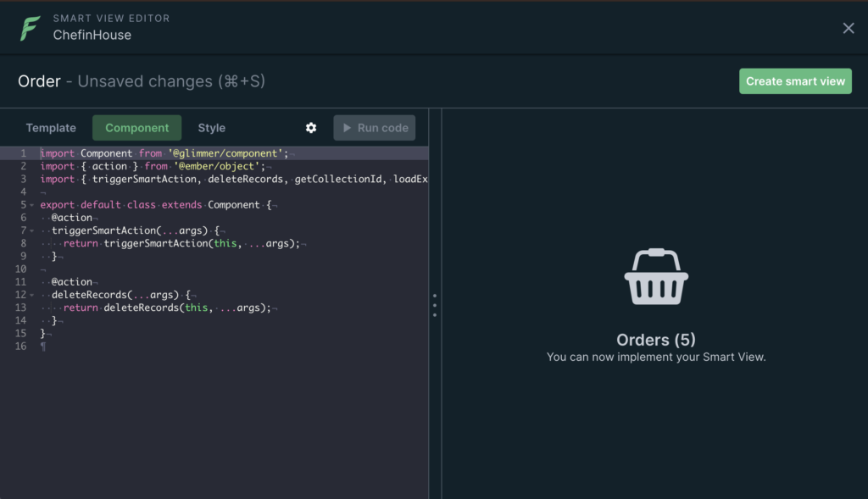Viewport: 868px width, 499px height.
Task: Click the ChefinHouse project name
Action: (x=92, y=36)
